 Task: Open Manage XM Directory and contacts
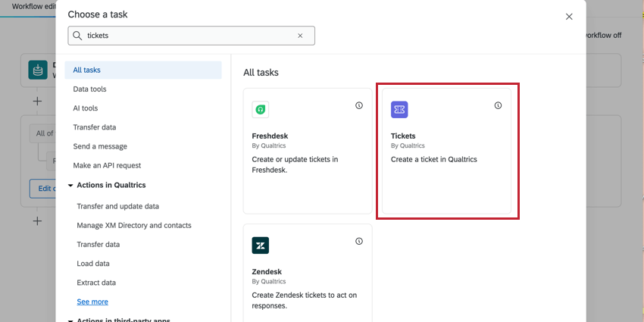pyautogui.click(x=133, y=225)
